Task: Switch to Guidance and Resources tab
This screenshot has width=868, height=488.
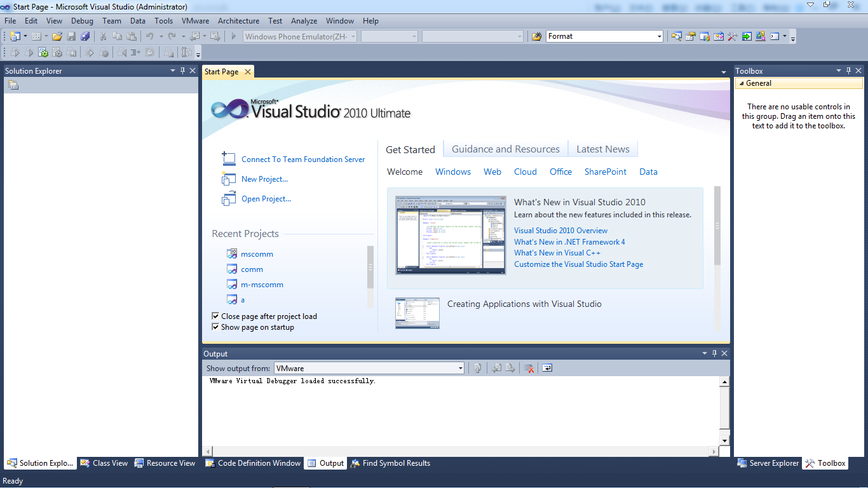Action: pos(506,149)
